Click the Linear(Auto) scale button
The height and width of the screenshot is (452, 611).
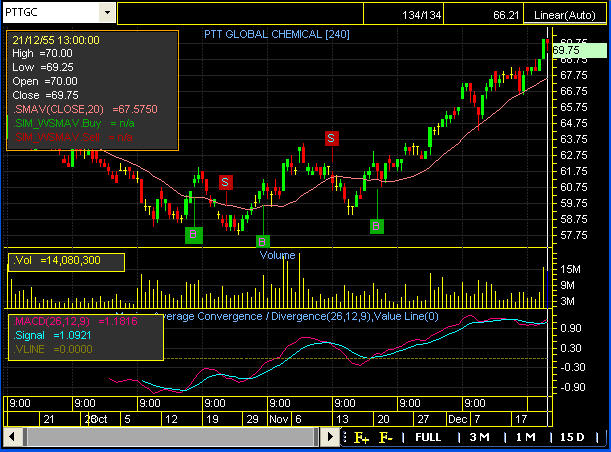[565, 15]
